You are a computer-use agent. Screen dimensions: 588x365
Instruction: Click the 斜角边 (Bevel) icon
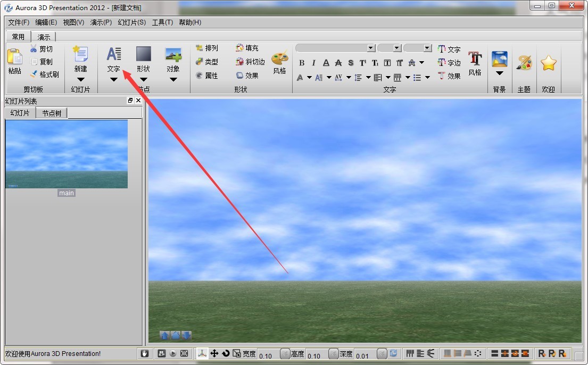coord(249,61)
